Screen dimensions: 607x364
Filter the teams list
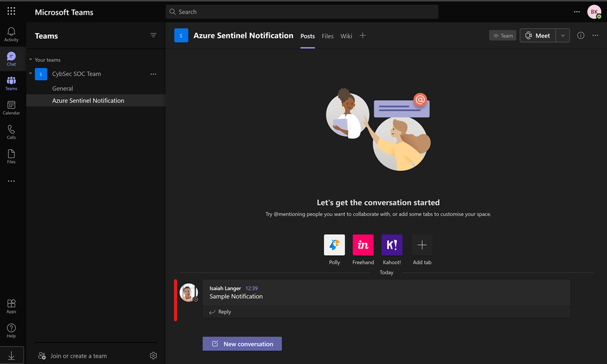pos(153,35)
